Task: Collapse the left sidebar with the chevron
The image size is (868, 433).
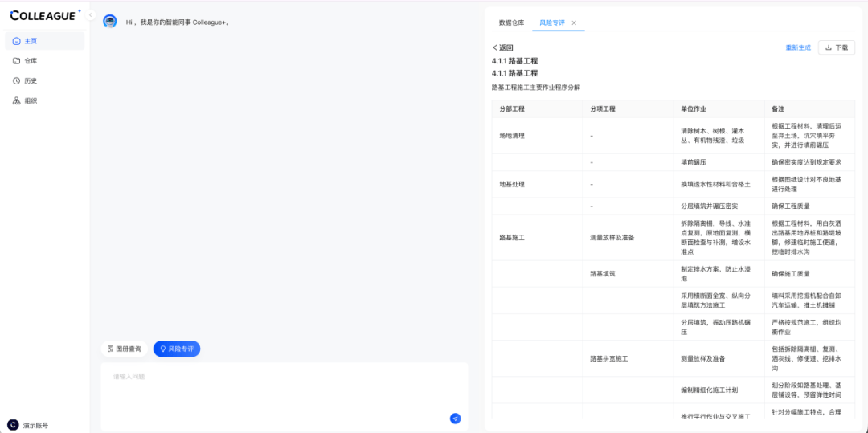Action: (90, 15)
